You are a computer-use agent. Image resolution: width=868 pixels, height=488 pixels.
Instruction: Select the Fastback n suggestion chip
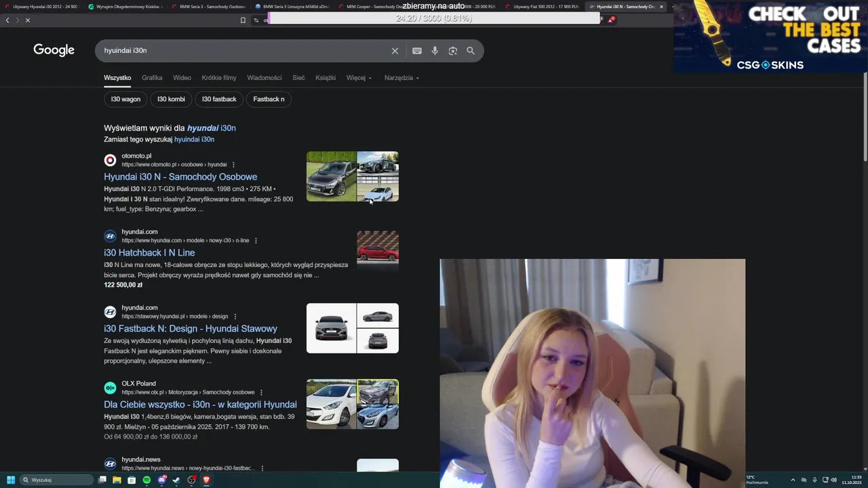click(269, 99)
